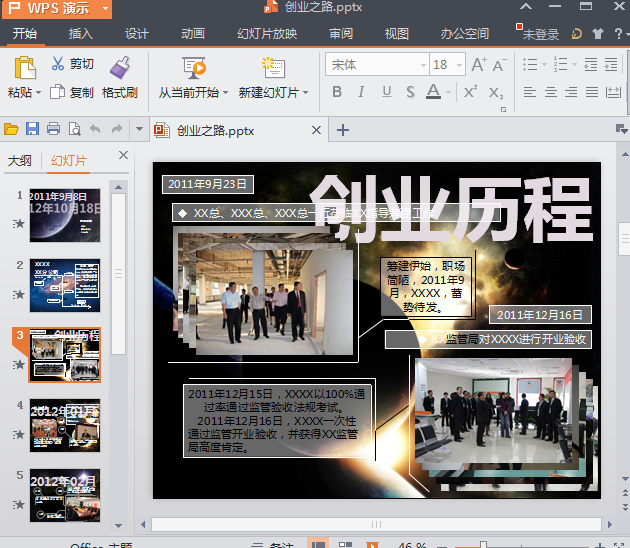Expand 从当前开始 dropdown arrow

[225, 93]
